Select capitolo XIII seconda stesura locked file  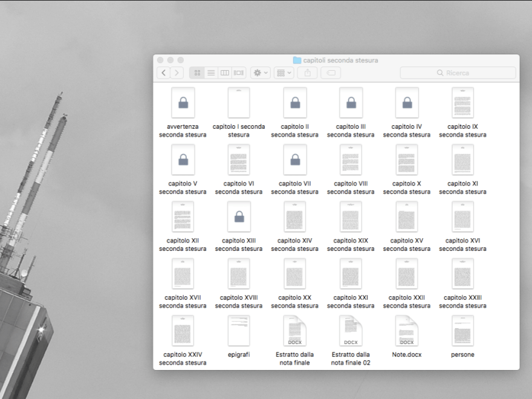tap(239, 217)
